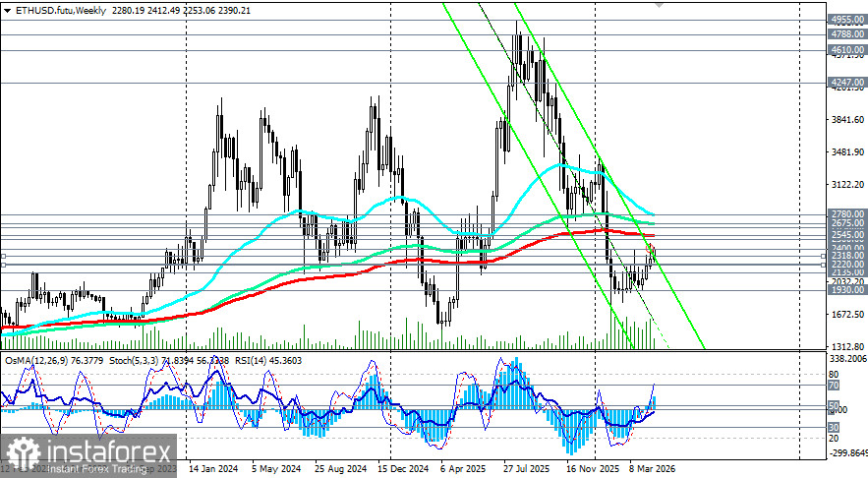Click the 2780.00 price level label
Screen dimensions: 868x478
[847, 213]
